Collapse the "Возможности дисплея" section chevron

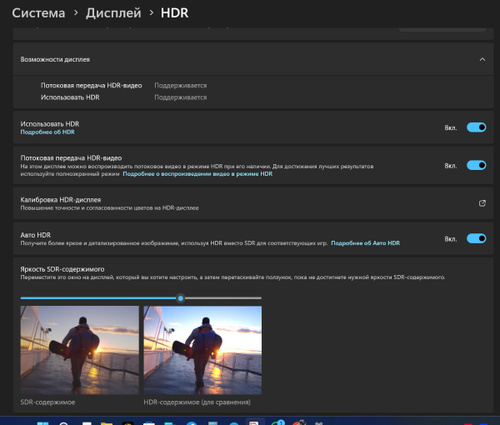click(x=482, y=60)
